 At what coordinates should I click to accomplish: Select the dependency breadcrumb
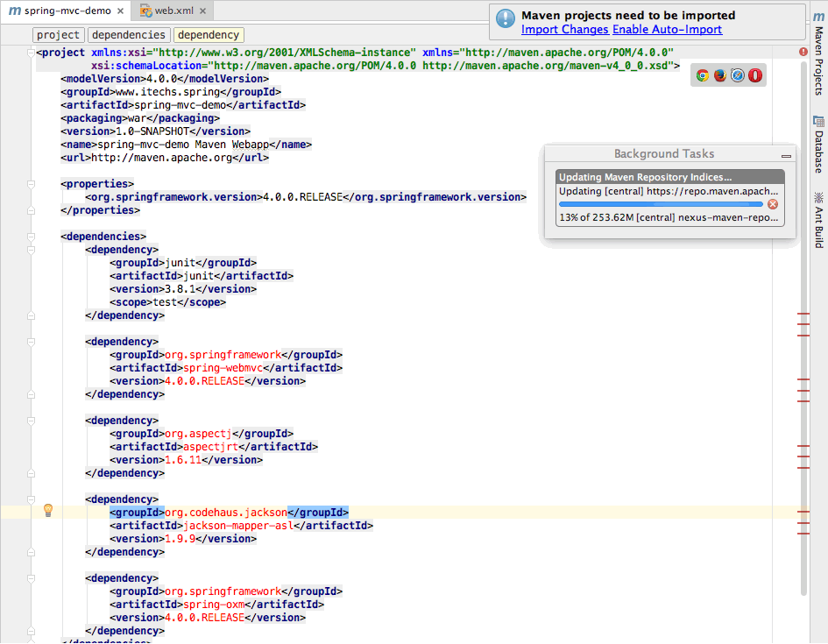[x=209, y=35]
